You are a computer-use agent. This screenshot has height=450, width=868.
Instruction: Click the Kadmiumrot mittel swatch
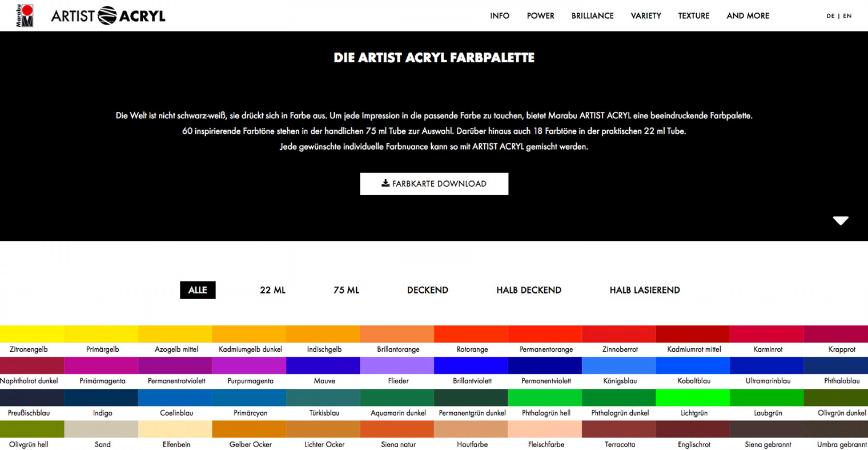point(692,334)
